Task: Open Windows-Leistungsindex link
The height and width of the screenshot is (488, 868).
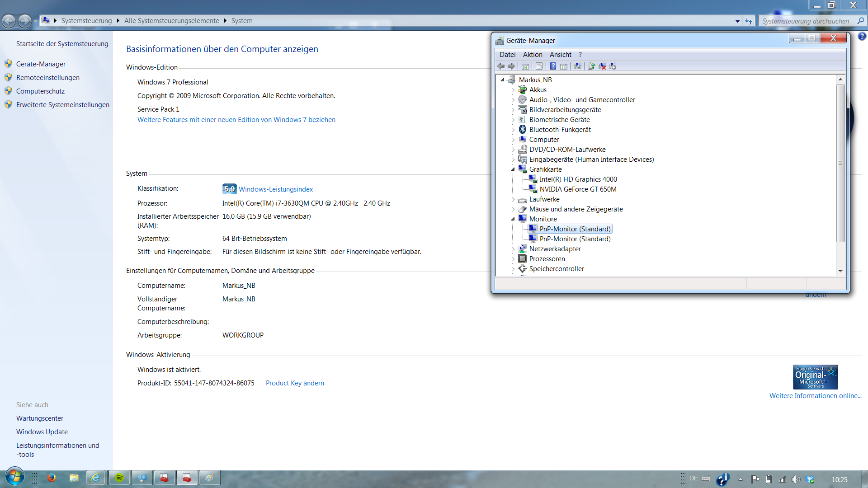Action: [275, 189]
